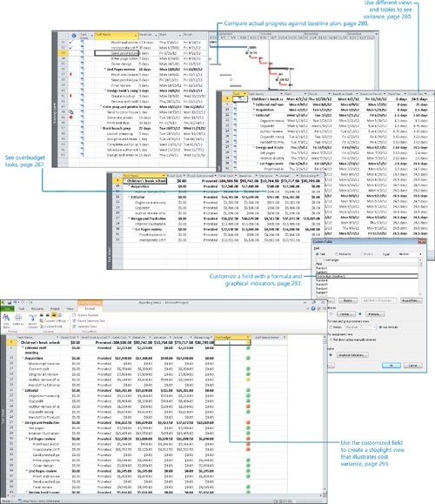Select red indicator in Design and Production row

pyautogui.click(x=248, y=423)
